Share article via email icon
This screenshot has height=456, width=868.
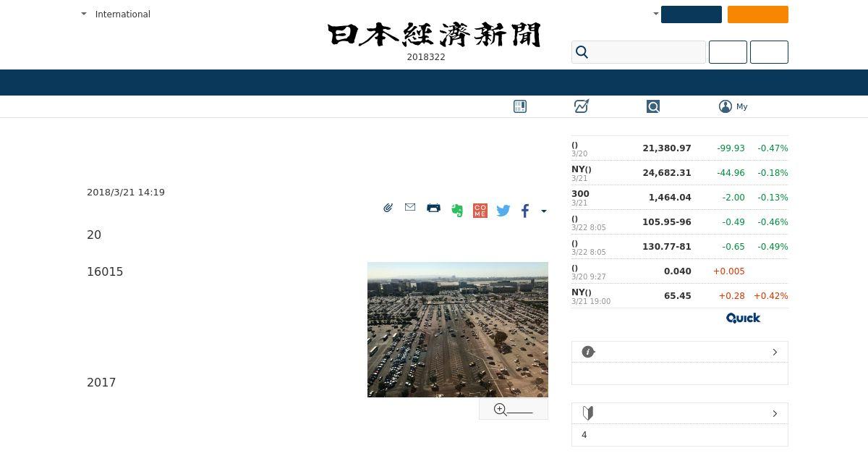410,207
